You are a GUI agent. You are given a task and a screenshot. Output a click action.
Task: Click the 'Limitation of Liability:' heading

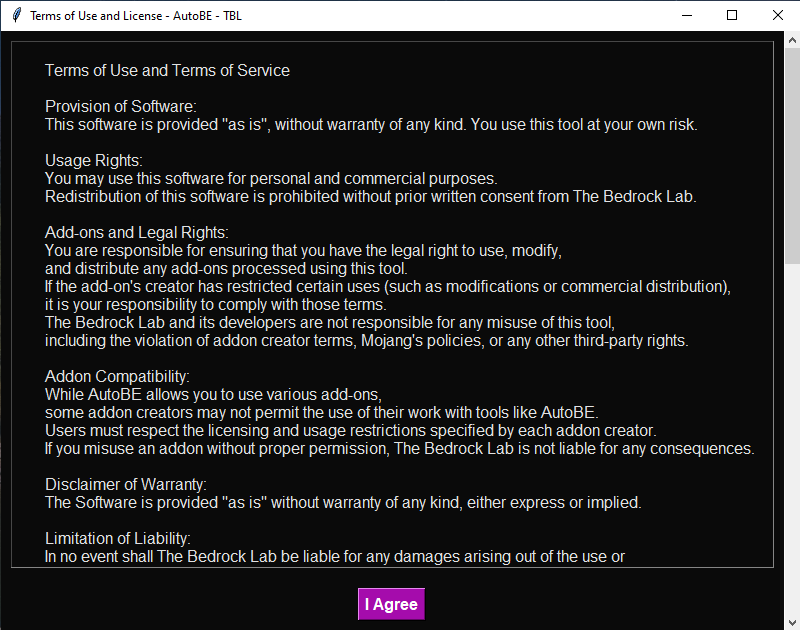[118, 538]
